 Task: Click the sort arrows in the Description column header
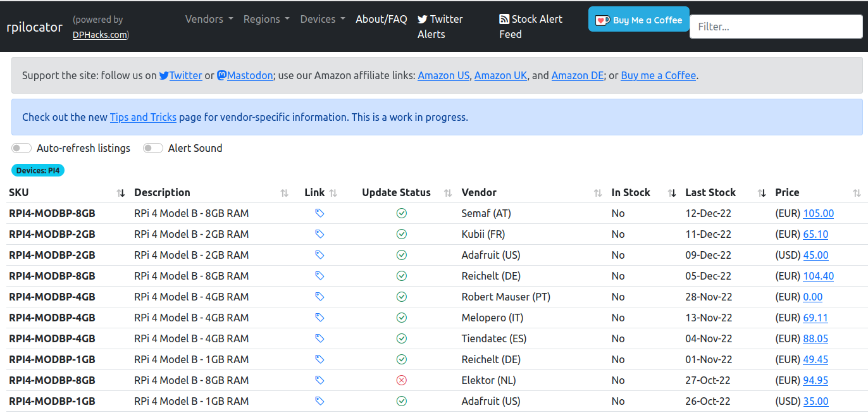click(x=285, y=193)
